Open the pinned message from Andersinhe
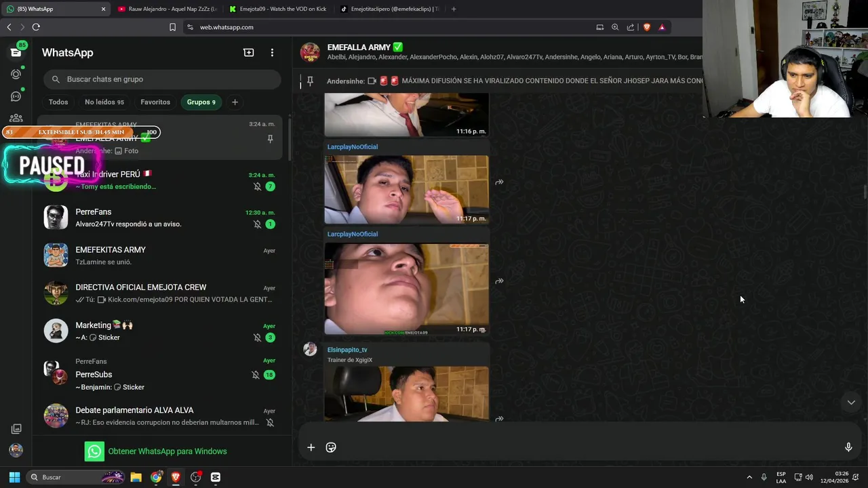Viewport: 868px width, 488px height. [x=514, y=81]
